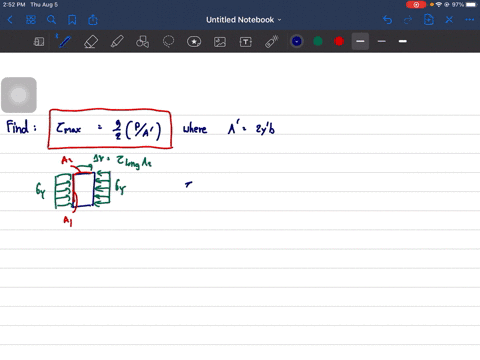The height and width of the screenshot is (360, 480).
Task: Select the Eraser tool
Action: click(x=91, y=42)
